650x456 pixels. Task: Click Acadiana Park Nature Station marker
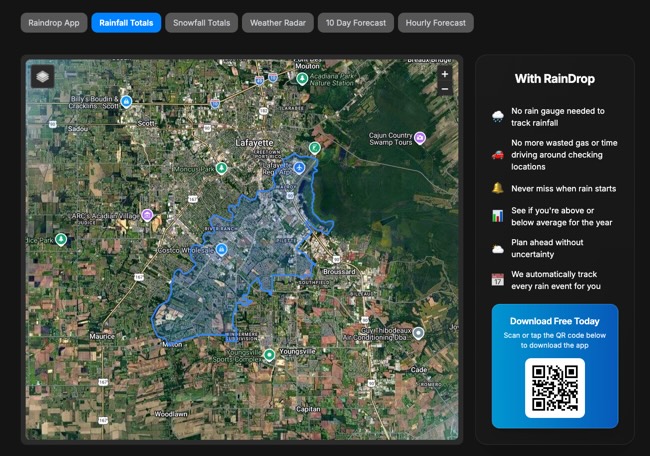(x=302, y=78)
